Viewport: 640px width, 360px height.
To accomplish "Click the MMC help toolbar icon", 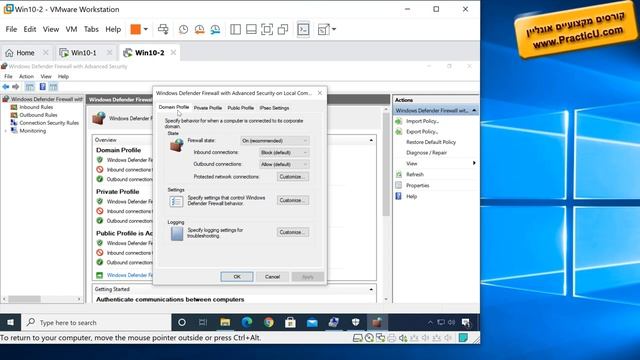I will click(42, 87).
